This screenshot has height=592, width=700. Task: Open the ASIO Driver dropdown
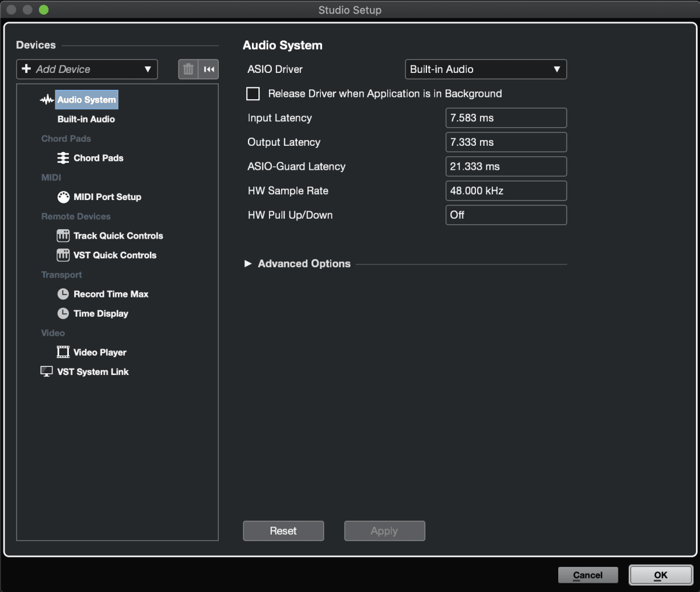tap(486, 69)
